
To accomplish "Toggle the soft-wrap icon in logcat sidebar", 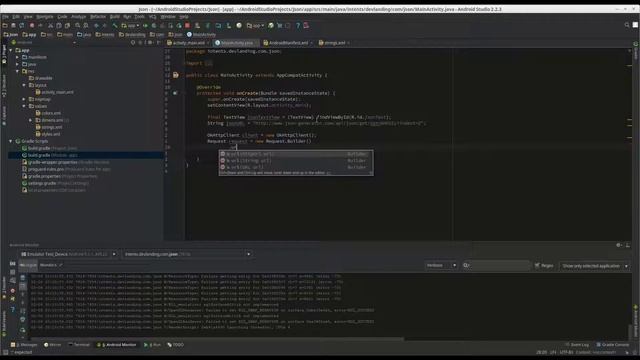I will 22,311.
